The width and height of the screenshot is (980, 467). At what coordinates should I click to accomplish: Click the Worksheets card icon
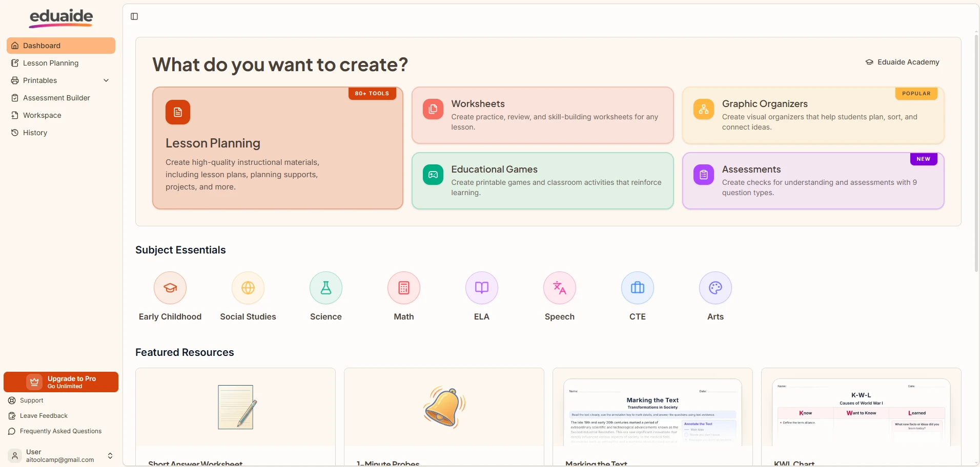point(433,109)
